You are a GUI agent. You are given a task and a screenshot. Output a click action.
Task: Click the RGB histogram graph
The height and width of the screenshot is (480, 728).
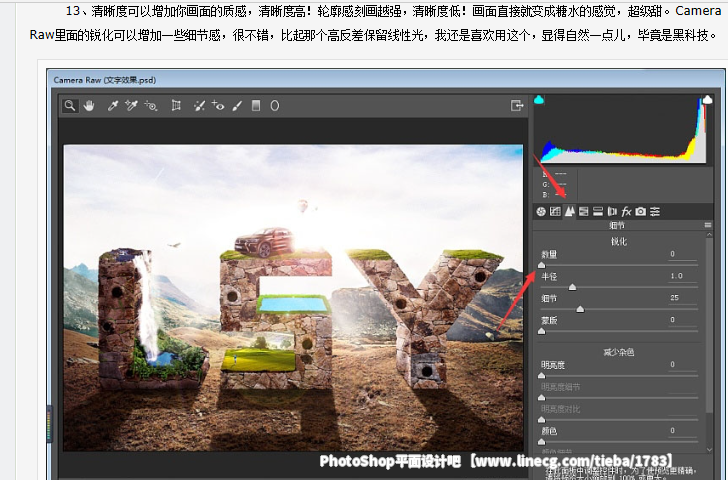click(x=623, y=130)
